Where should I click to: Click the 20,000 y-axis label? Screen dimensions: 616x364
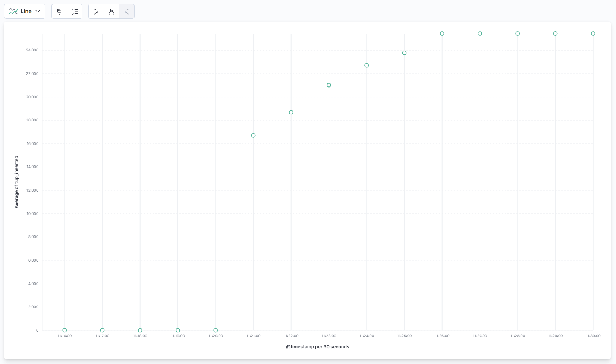32,97
